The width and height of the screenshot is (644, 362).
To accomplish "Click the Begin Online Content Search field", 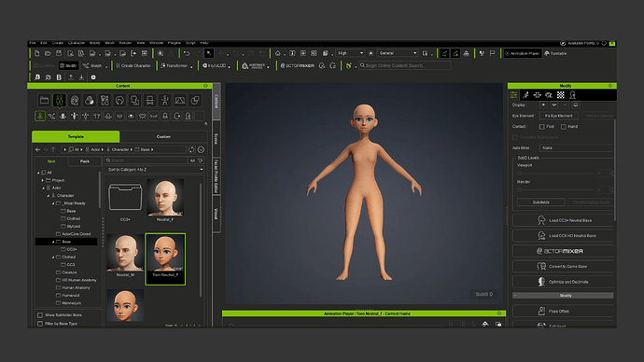I will click(x=405, y=65).
